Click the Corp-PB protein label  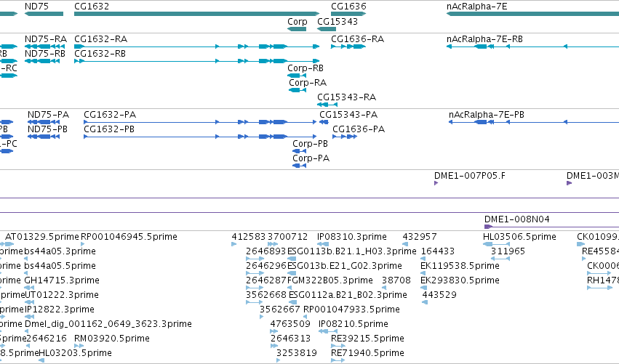[311, 144]
